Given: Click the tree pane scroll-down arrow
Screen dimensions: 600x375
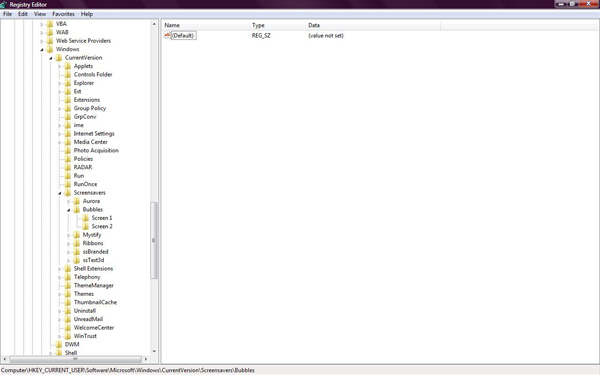Looking at the screenshot, I should click(x=154, y=351).
